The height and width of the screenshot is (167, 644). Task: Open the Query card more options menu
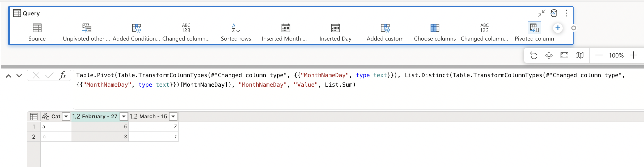click(x=566, y=13)
